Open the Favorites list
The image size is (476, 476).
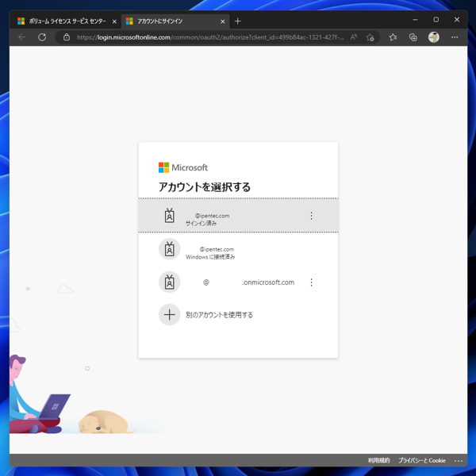[x=393, y=37]
